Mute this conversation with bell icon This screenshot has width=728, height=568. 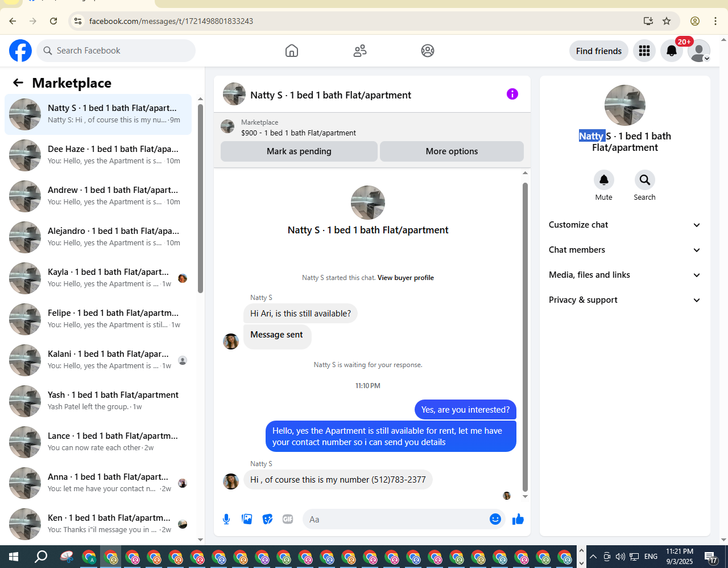(604, 180)
